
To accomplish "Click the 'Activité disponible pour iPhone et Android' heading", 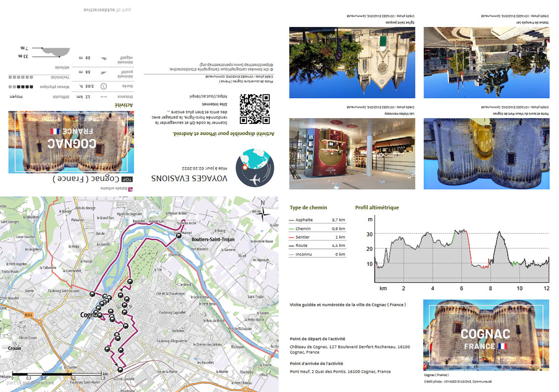I will (224, 134).
